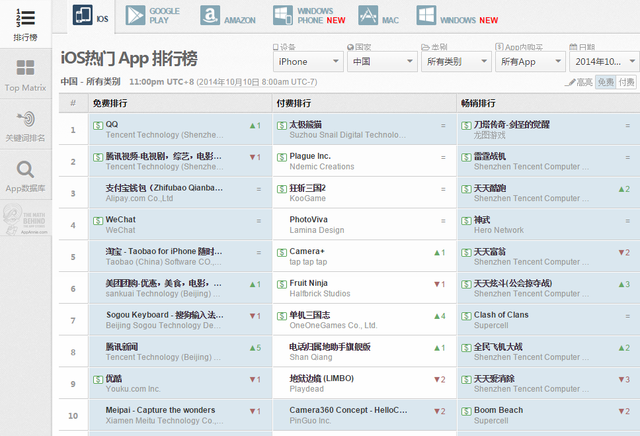Click the 高亮 pencil icon

[x=570, y=82]
